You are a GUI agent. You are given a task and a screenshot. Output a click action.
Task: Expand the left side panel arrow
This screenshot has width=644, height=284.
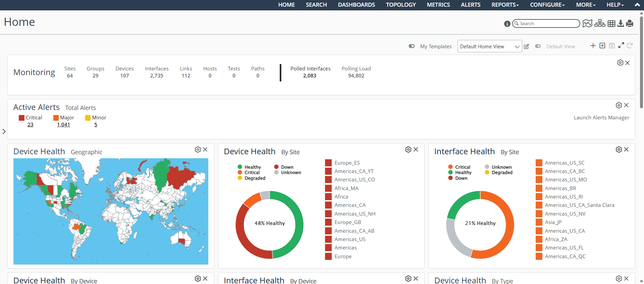(x=4, y=131)
